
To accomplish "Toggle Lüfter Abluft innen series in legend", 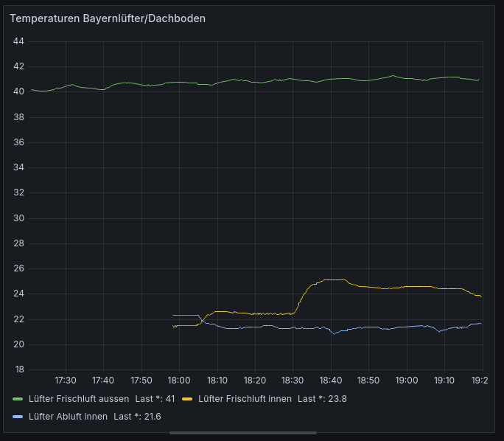I will pos(68,417).
